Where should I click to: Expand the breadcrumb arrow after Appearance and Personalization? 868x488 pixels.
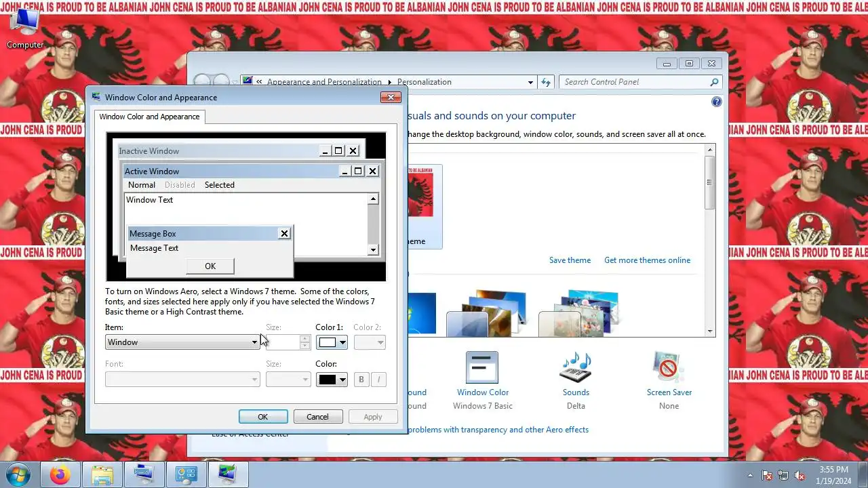coord(389,82)
